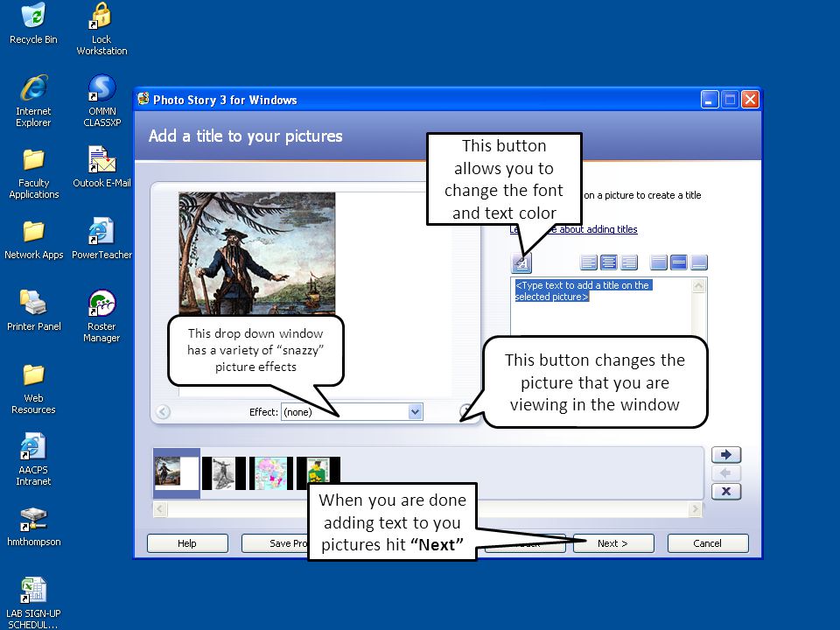Click the Photo Story title bar icon

point(143,99)
